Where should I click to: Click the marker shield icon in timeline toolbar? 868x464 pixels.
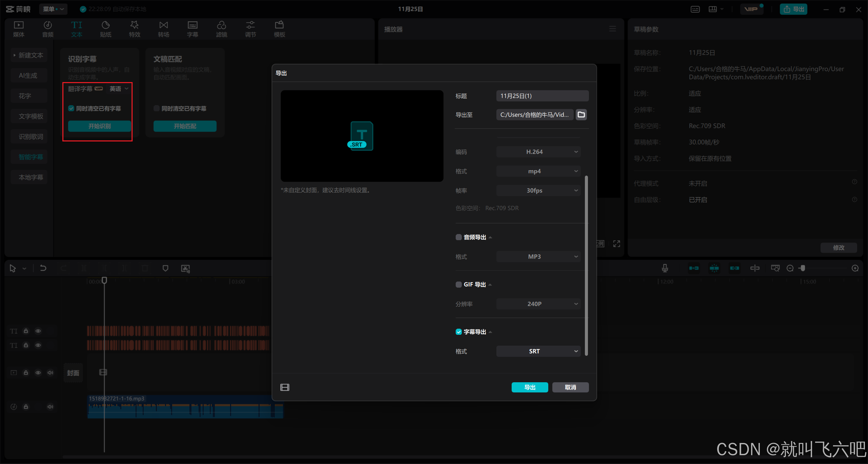(165, 268)
